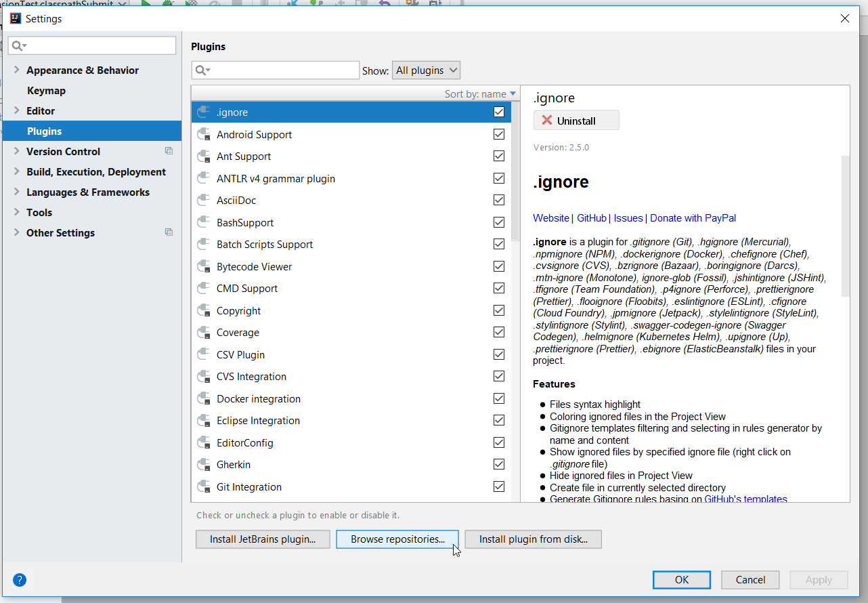Screen dimensions: 868x603
Task: Open the help question mark icon
Action: [20, 580]
